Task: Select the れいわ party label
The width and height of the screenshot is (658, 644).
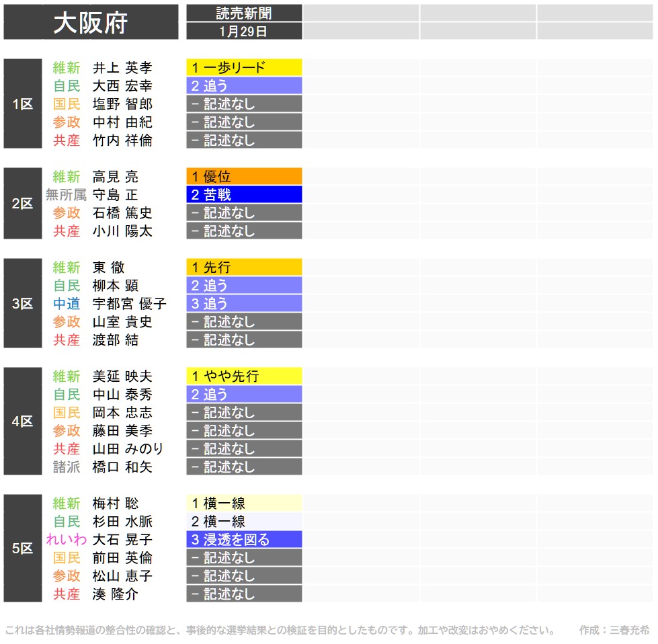Action: (66, 540)
